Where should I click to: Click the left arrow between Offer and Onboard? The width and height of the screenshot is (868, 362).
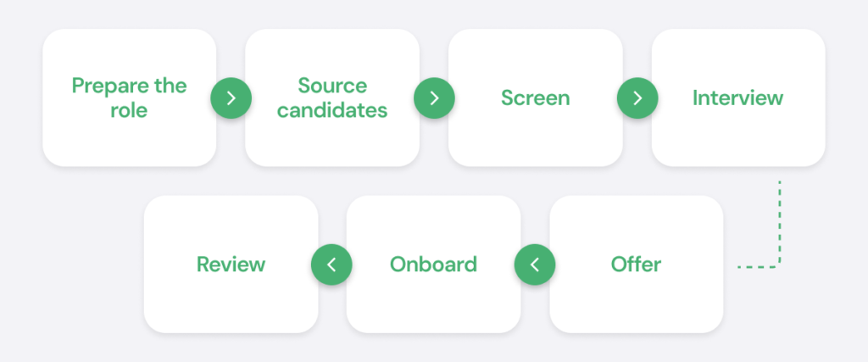tap(535, 264)
